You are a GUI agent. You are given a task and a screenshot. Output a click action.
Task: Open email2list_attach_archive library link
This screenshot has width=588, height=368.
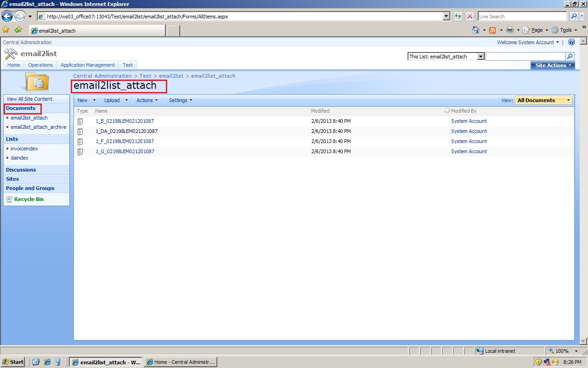click(x=39, y=127)
